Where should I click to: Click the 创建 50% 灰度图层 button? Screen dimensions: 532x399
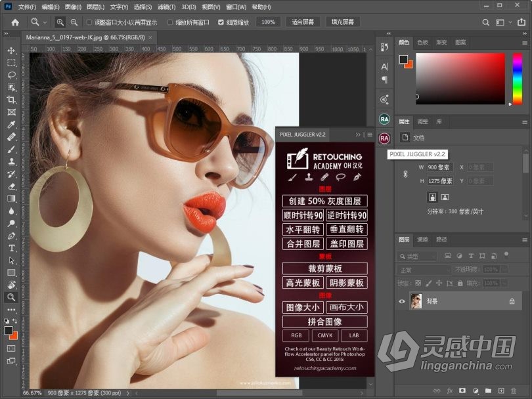[x=324, y=201]
